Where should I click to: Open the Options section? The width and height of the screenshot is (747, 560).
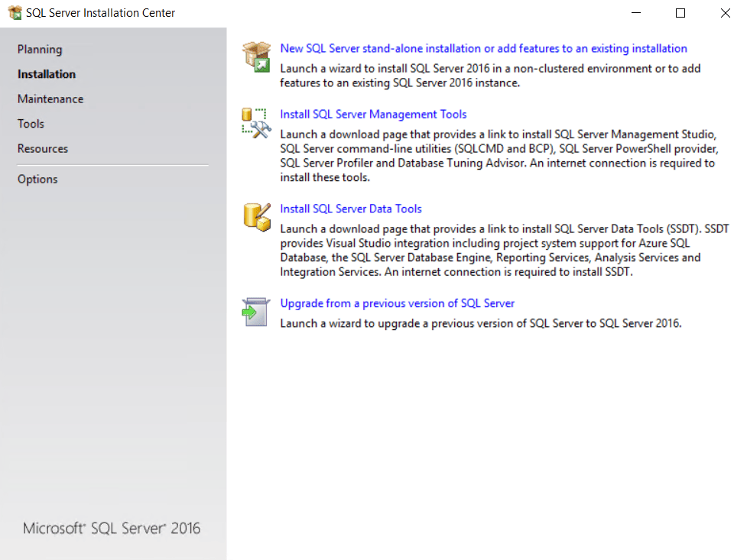click(37, 179)
